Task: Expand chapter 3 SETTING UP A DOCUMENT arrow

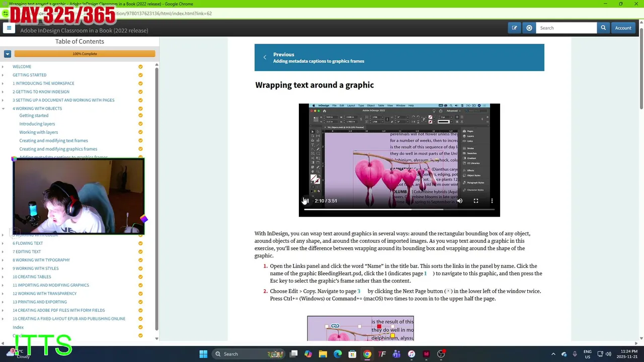Action: coord(3,100)
